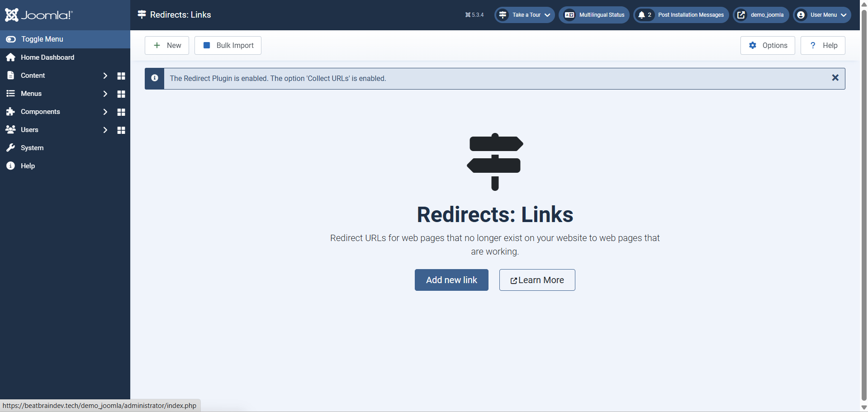Go to Home Dashboard in sidebar
This screenshot has height=412, width=868.
47,57
